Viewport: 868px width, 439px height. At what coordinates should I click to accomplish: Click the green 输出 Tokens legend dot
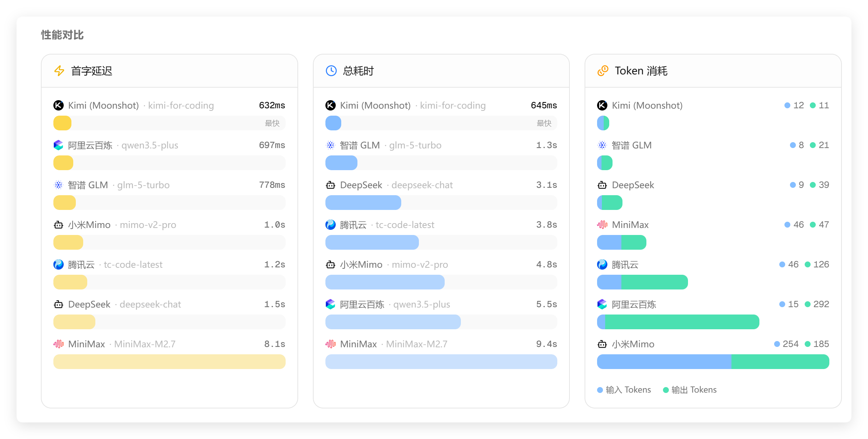(x=666, y=390)
